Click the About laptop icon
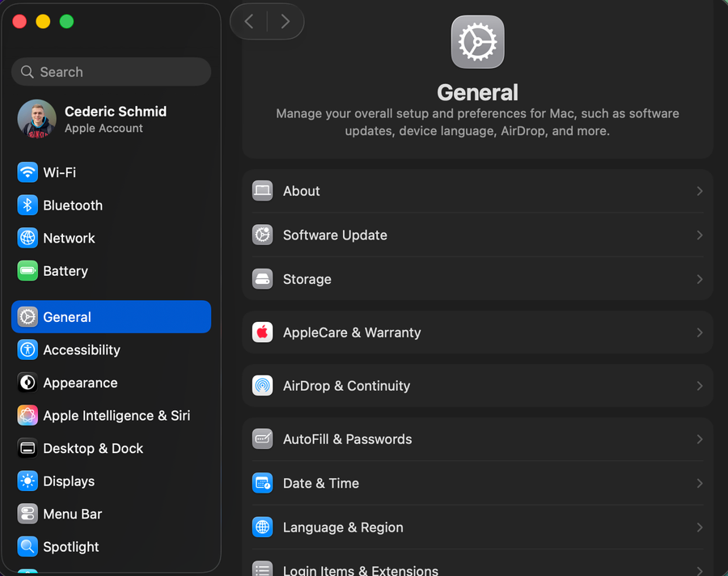 coord(262,191)
